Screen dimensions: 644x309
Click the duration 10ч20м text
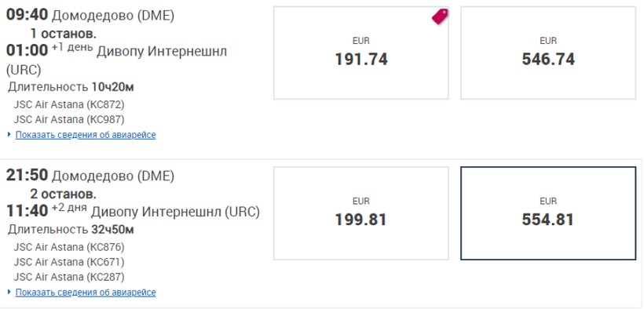coord(112,87)
